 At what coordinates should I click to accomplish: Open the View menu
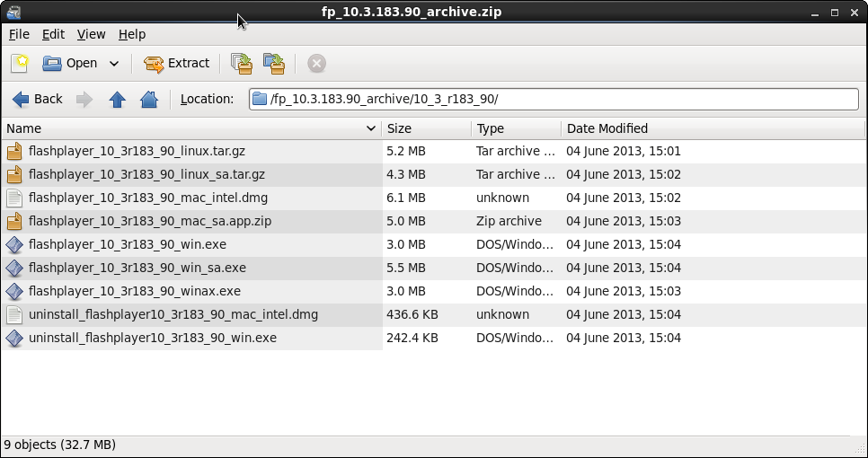[x=91, y=34]
